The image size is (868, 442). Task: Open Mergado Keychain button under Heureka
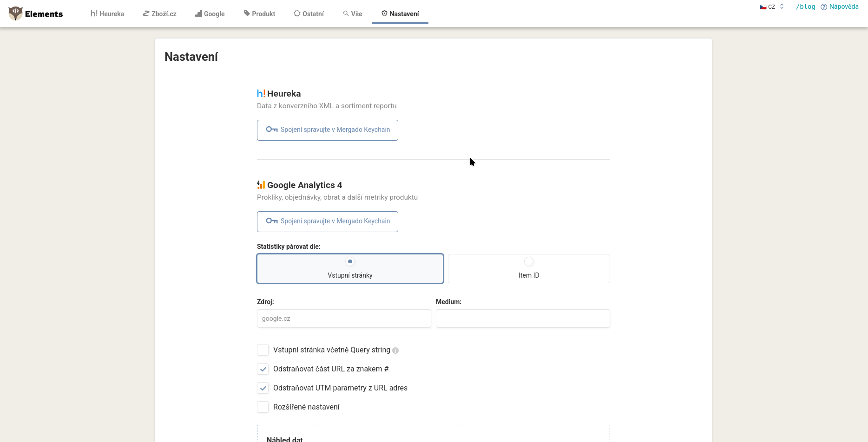pyautogui.click(x=328, y=130)
